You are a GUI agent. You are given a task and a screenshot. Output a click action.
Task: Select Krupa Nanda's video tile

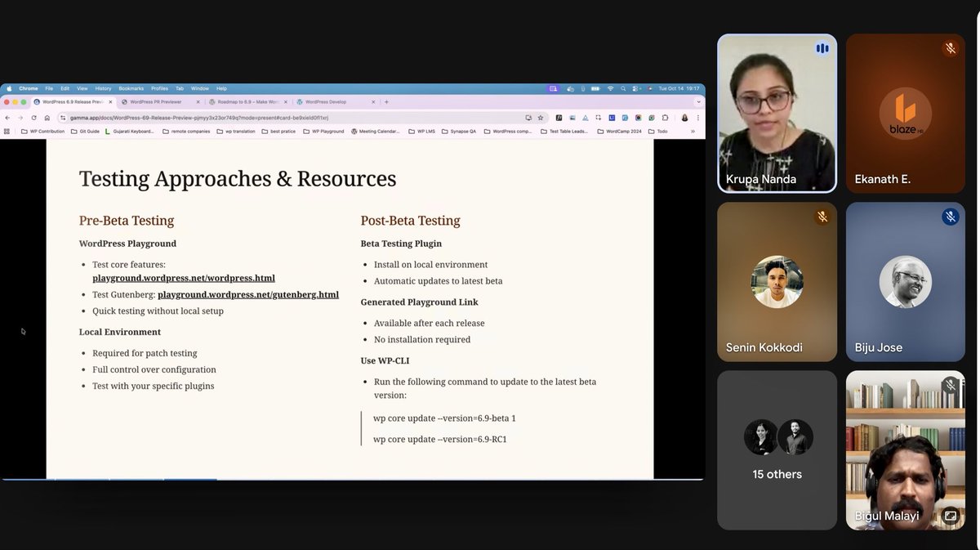pos(777,113)
